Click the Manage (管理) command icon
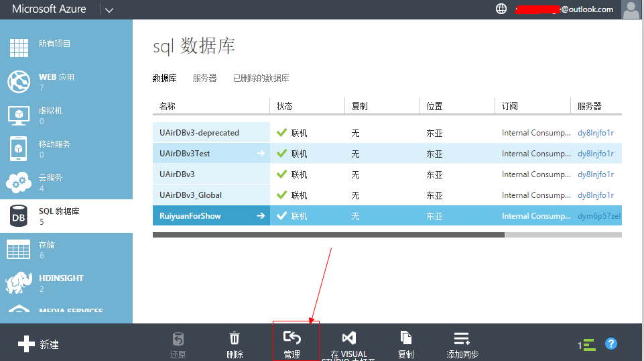 pyautogui.click(x=292, y=338)
